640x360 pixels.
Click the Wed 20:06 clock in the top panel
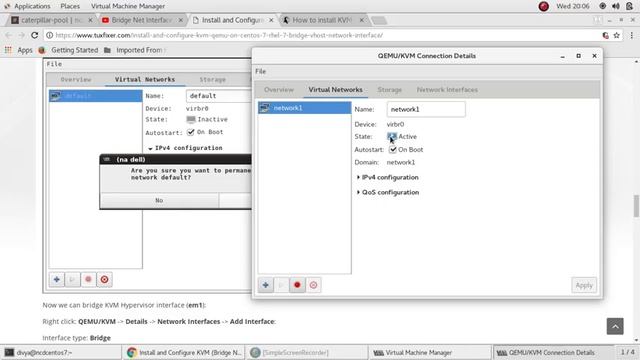[x=573, y=6]
